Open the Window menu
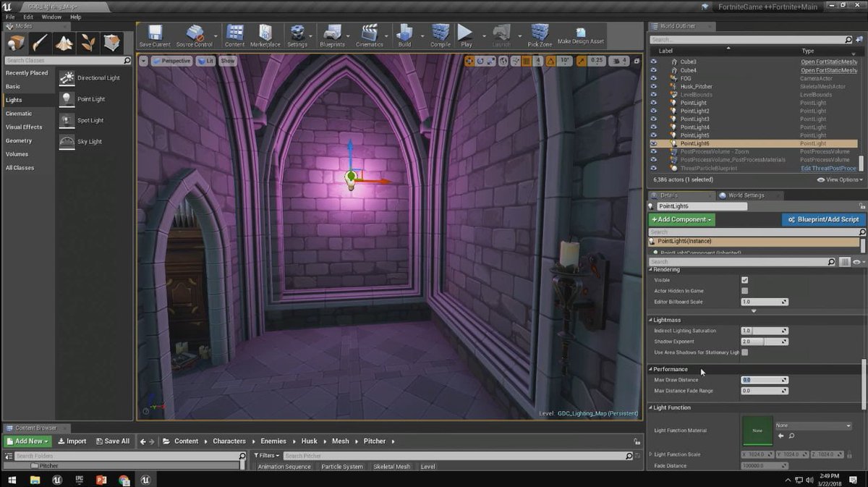This screenshot has width=868, height=487. pos(51,17)
